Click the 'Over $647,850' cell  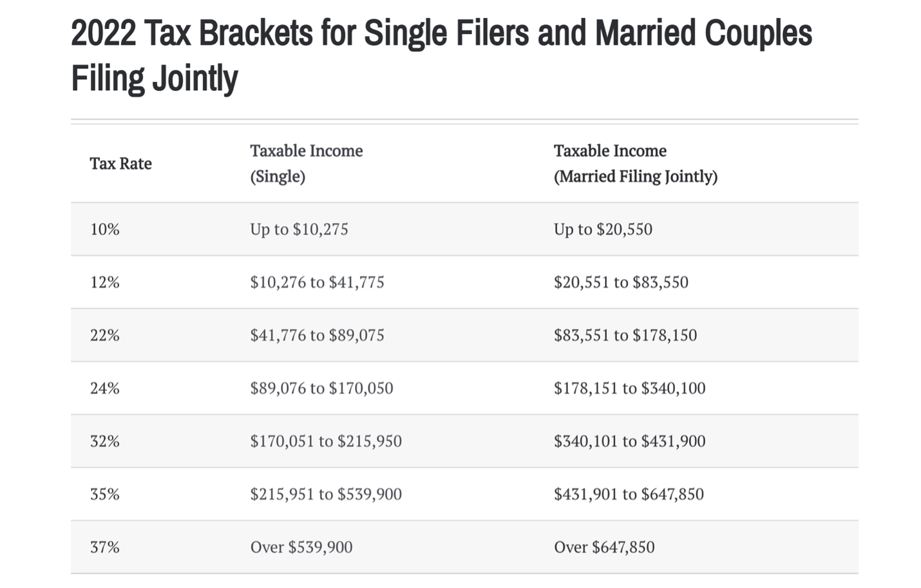(604, 547)
